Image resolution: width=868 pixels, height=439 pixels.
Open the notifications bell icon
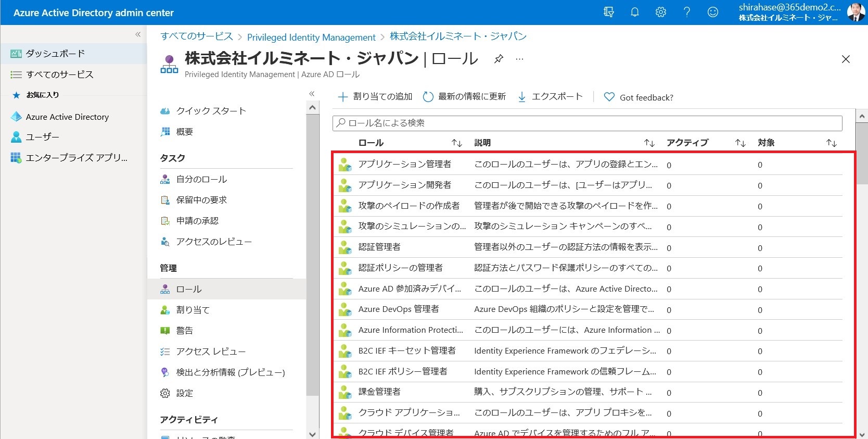point(634,12)
